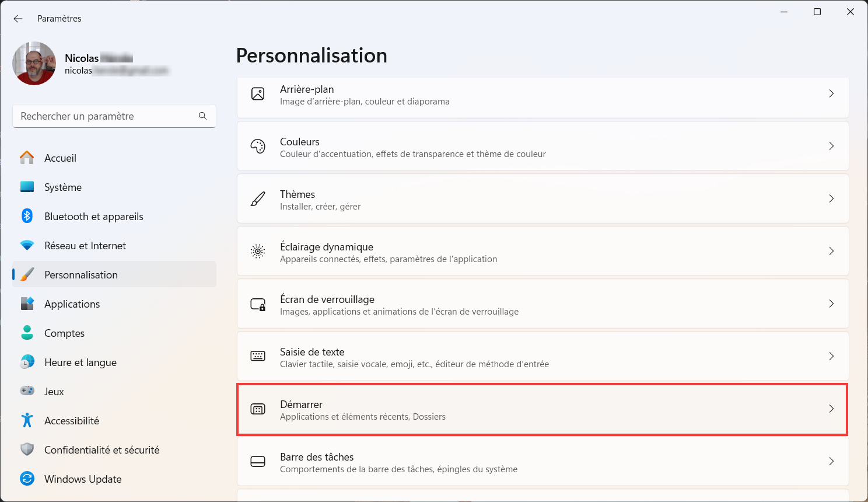Click the Nicolas account name
This screenshot has width=868, height=502.
click(82, 58)
